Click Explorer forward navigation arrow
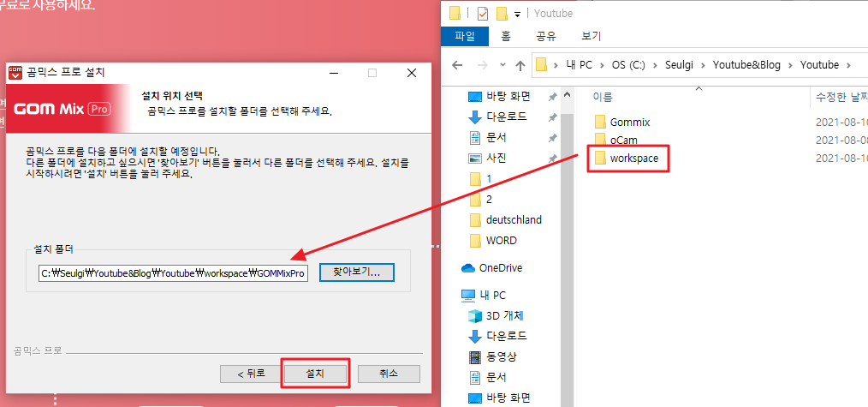Image resolution: width=868 pixels, height=407 pixels. 482,65
